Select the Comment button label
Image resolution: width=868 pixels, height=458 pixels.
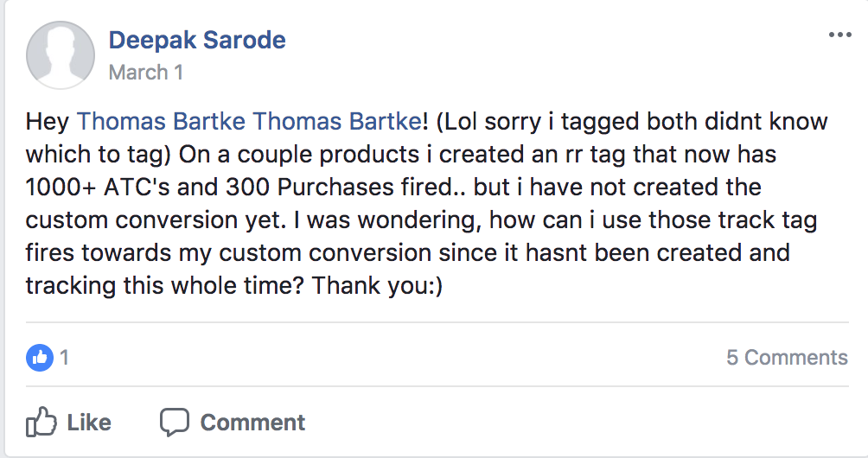252,423
